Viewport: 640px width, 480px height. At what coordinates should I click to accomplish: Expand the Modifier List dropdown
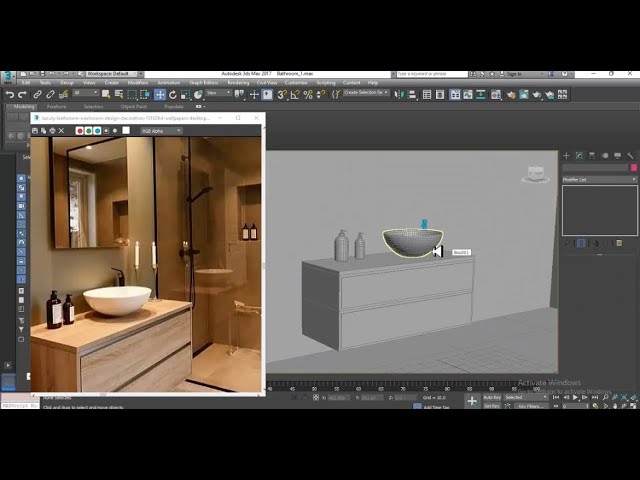(600, 180)
